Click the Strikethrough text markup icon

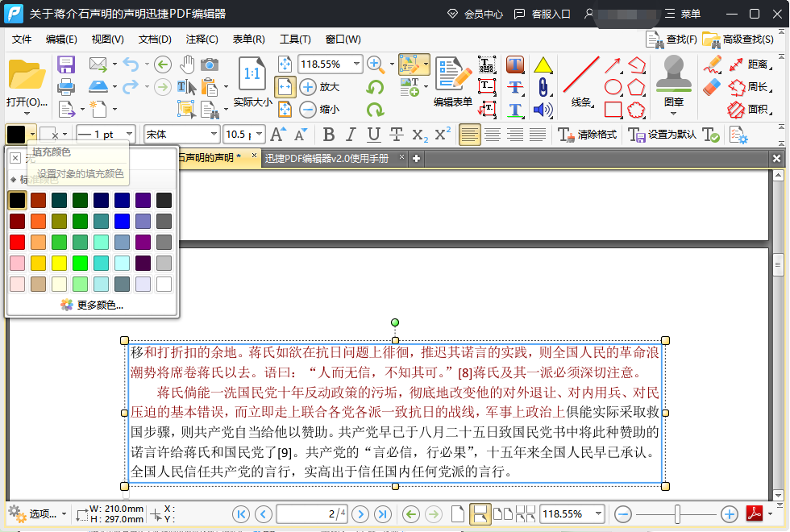coord(515,87)
